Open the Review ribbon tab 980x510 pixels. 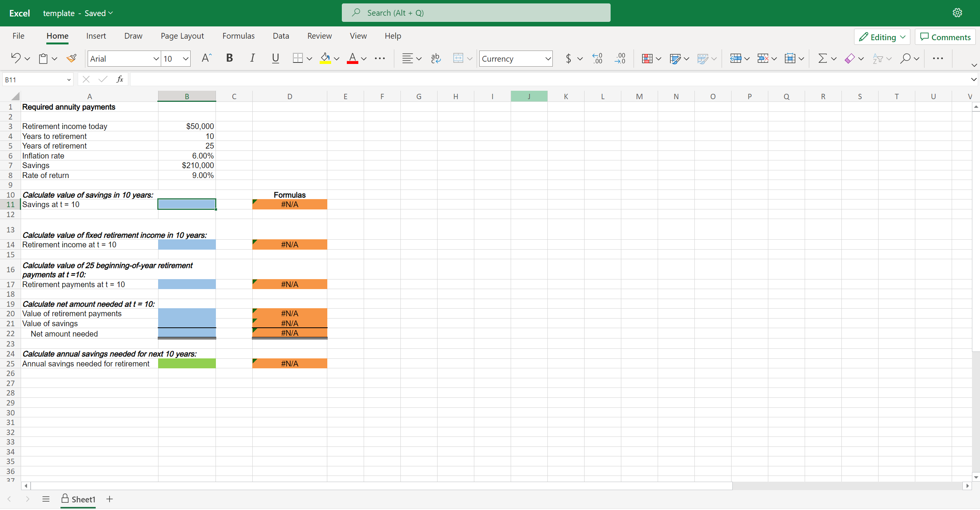319,36
